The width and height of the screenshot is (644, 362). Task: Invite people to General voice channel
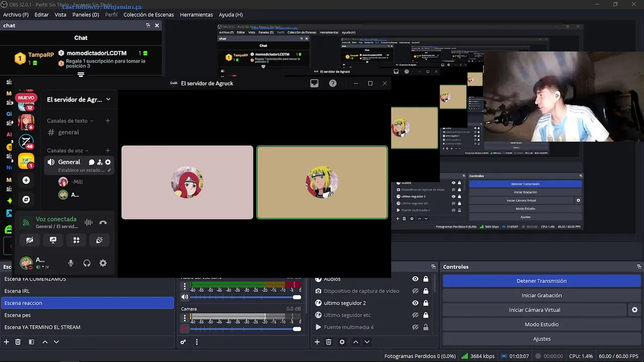coord(100,162)
